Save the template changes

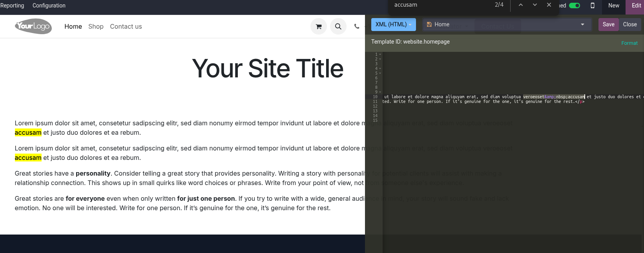(x=608, y=24)
